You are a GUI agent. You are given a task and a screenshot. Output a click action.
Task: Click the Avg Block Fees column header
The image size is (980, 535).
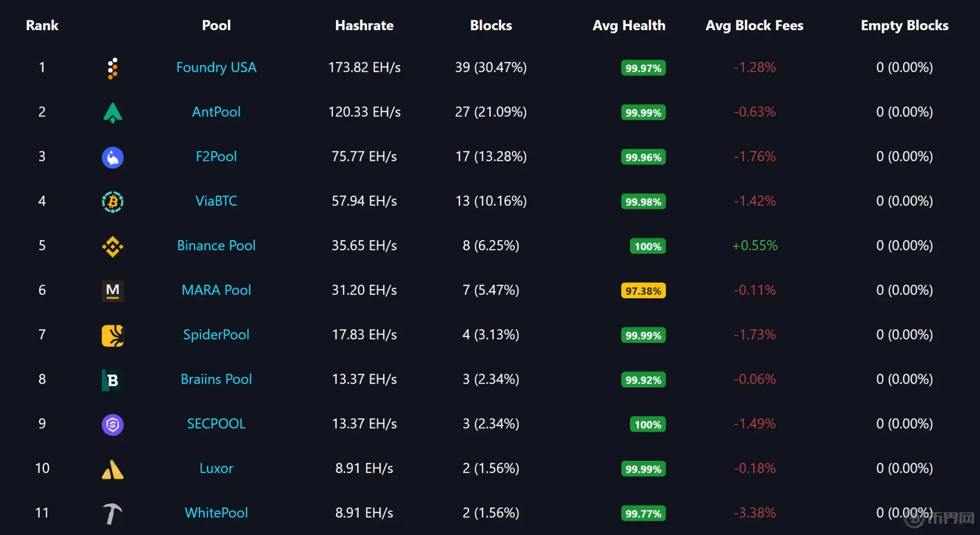tap(754, 25)
